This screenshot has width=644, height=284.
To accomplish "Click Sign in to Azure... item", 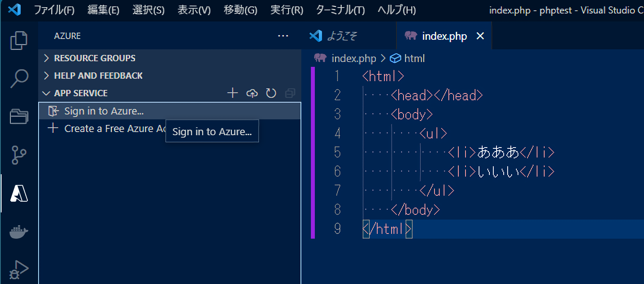I will 104,111.
